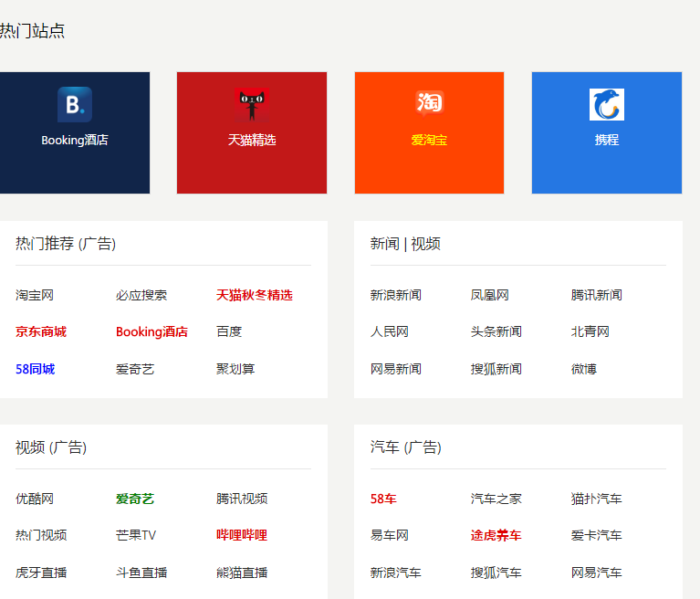This screenshot has width=700, height=599.
Task: Visit 人民网 link
Action: (390, 331)
